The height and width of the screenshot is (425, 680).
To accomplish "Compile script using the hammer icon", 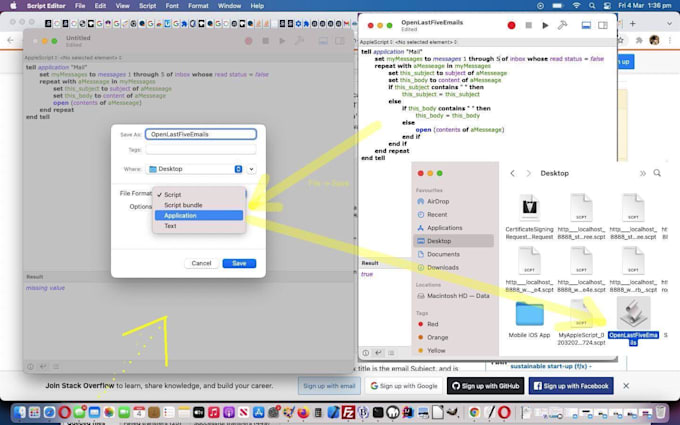I will click(562, 26).
